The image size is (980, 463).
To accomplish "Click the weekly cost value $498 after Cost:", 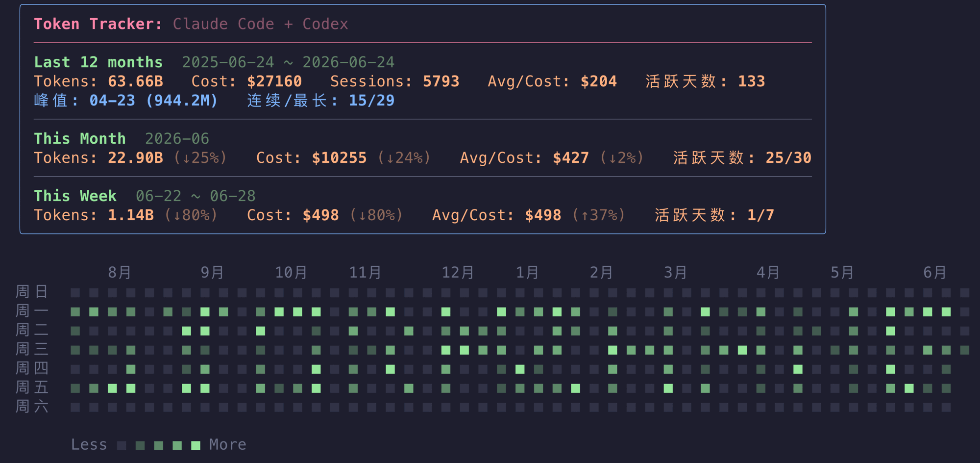I will click(320, 215).
